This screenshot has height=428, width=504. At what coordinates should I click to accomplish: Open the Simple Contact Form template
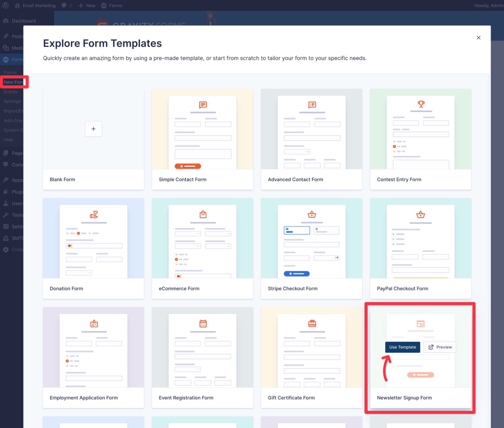[203, 139]
